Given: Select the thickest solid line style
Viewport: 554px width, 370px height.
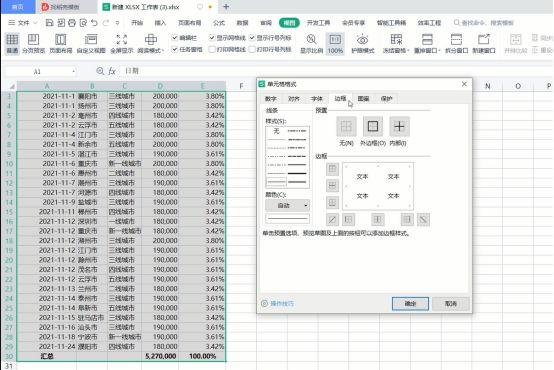Looking at the screenshot, I should tap(297, 174).
